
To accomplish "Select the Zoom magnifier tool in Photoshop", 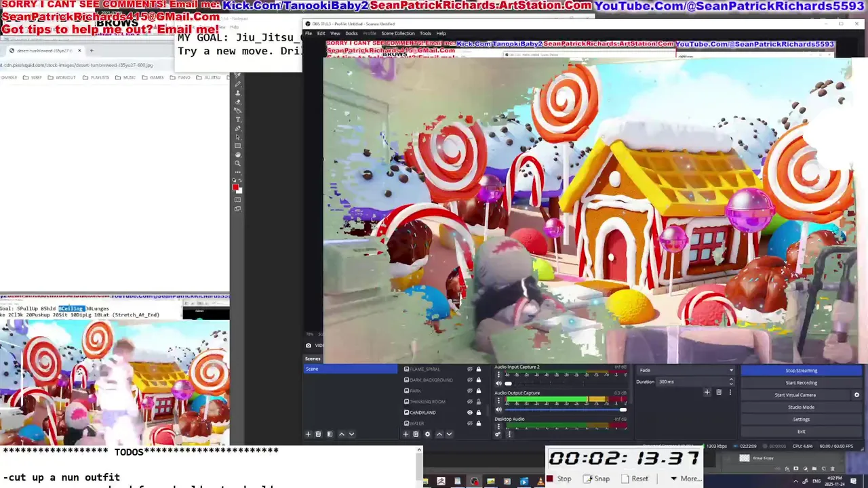I will (x=237, y=163).
